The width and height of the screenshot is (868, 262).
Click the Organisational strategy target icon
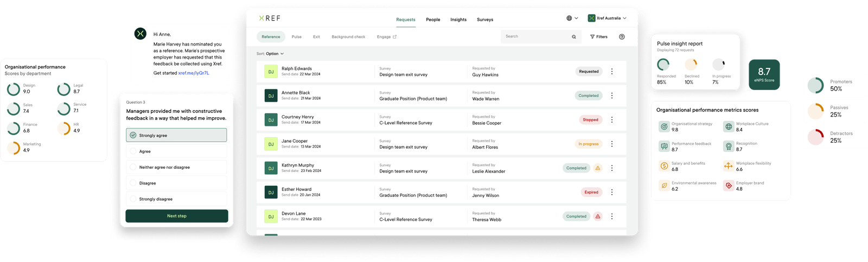tap(664, 126)
